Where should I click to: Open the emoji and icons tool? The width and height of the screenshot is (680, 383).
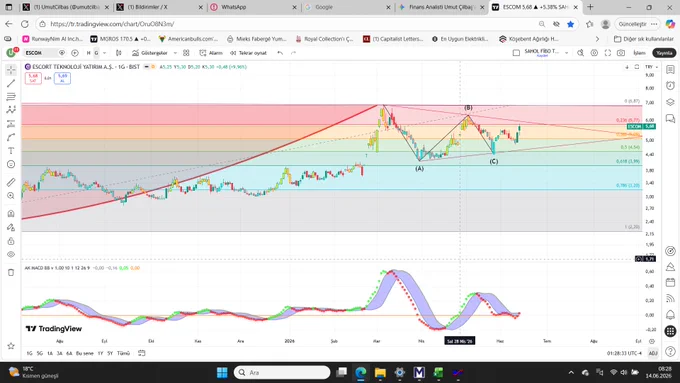(11, 164)
